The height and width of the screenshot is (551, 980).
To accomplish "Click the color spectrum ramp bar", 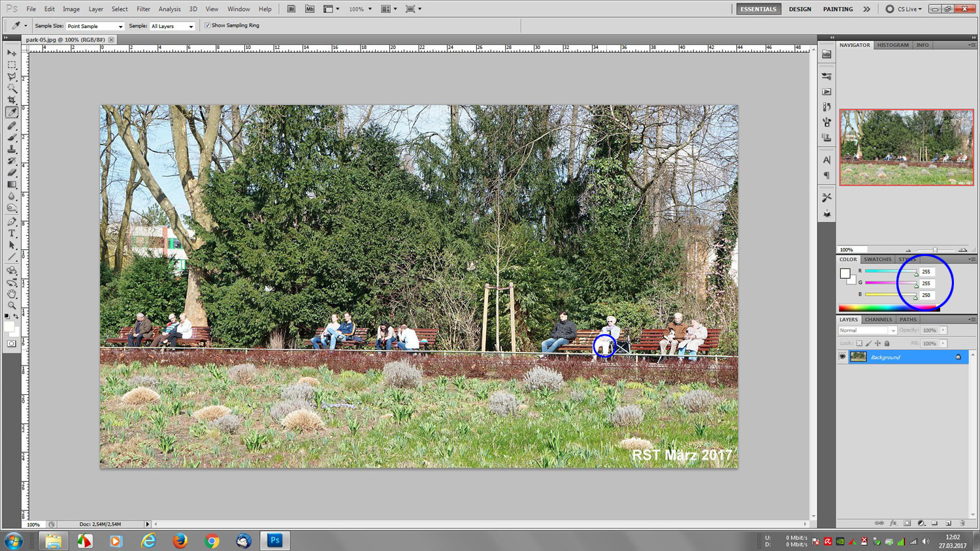I will tap(889, 307).
